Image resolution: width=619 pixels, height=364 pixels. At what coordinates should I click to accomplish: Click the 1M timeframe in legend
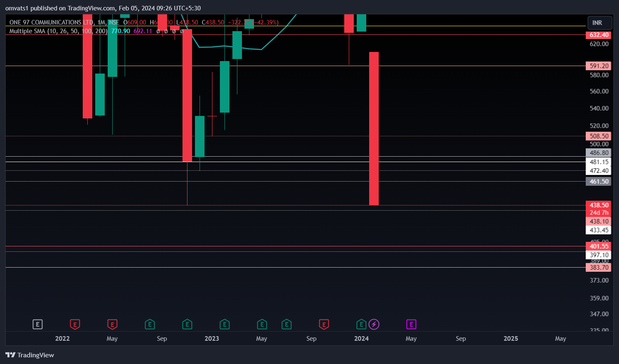tap(101, 22)
